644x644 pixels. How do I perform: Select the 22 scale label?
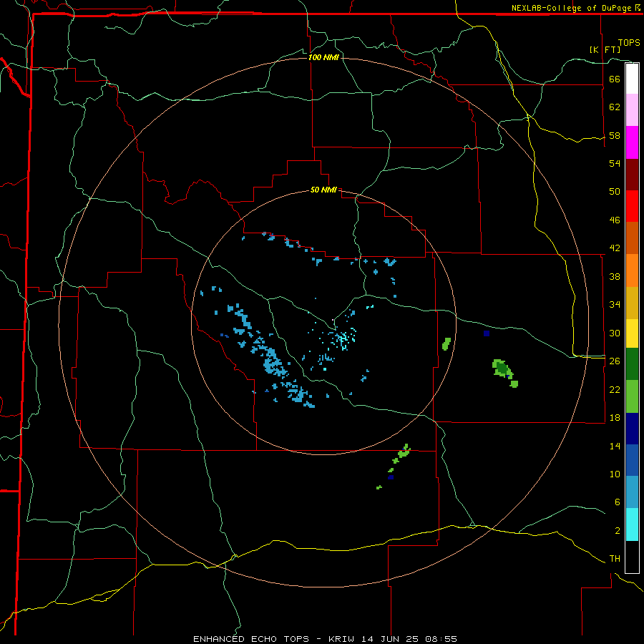tap(615, 389)
